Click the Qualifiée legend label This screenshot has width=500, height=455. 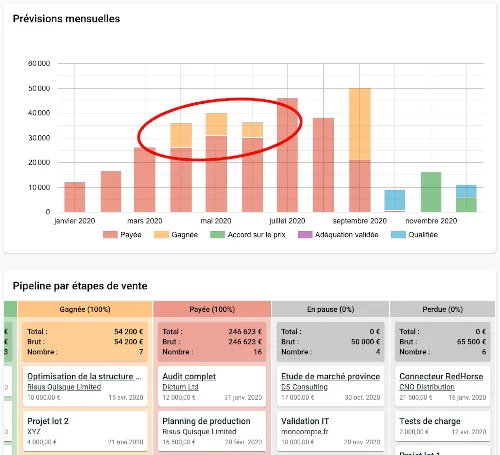423,235
